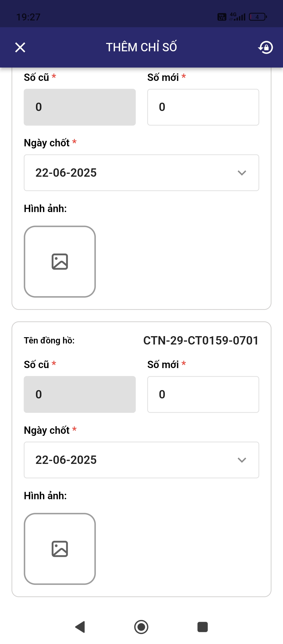The height and width of the screenshot is (644, 283).
Task: Expand the date chevron under CTN-29-CT0159-0701
Action: pyautogui.click(x=242, y=460)
